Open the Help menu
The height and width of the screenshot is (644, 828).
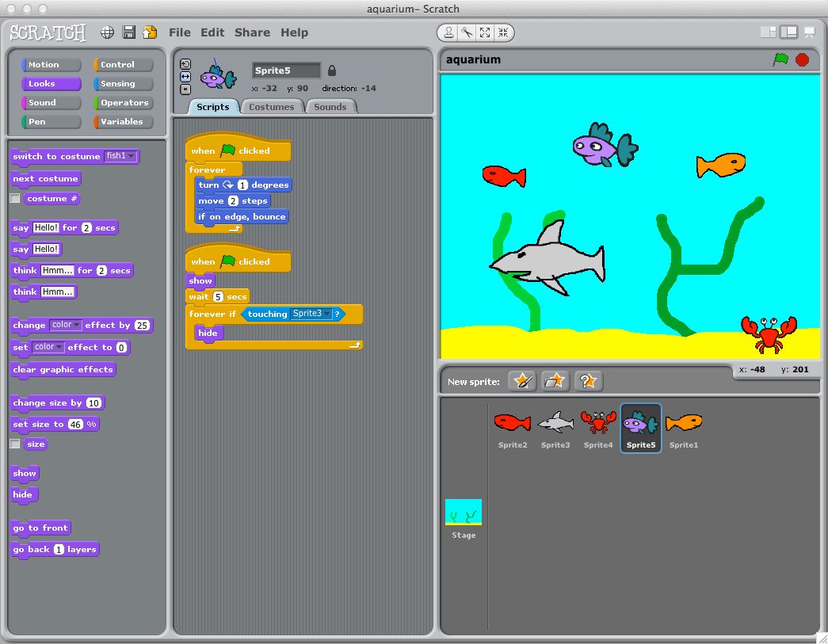click(294, 32)
